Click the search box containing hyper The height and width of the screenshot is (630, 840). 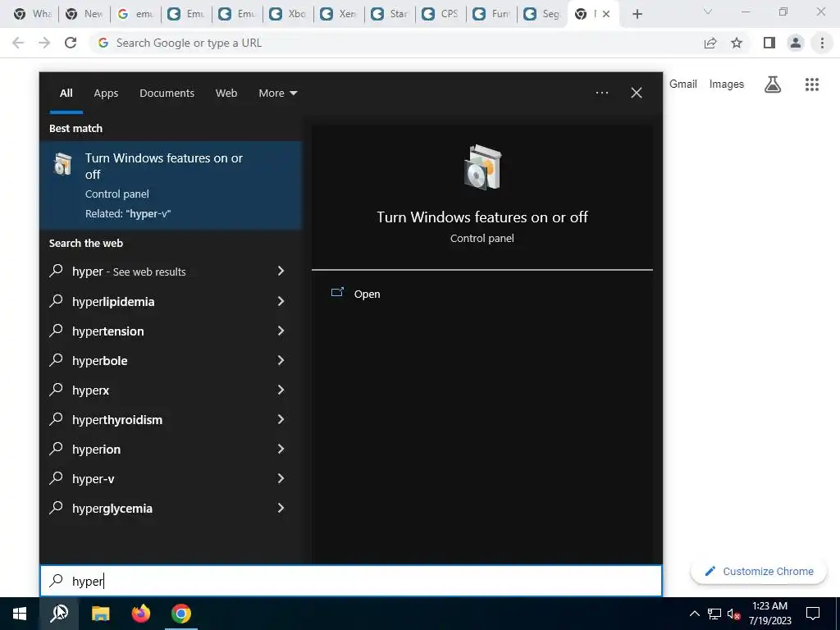(351, 581)
